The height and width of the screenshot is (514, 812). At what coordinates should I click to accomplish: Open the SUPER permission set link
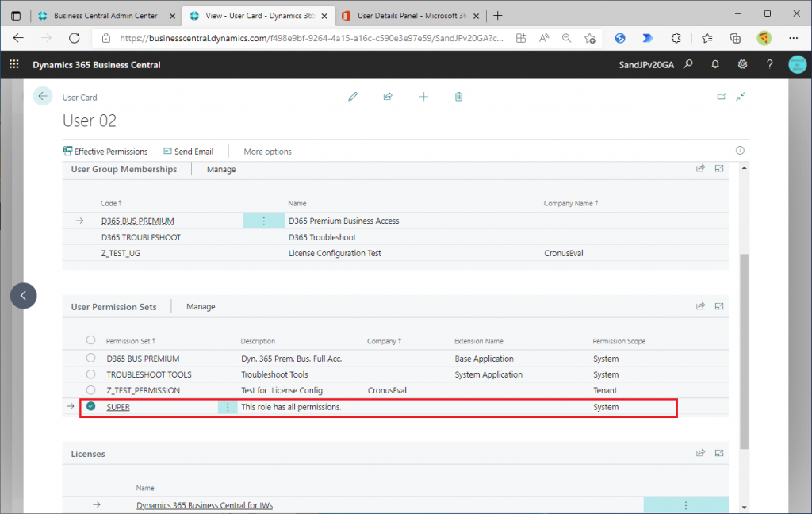tap(118, 407)
